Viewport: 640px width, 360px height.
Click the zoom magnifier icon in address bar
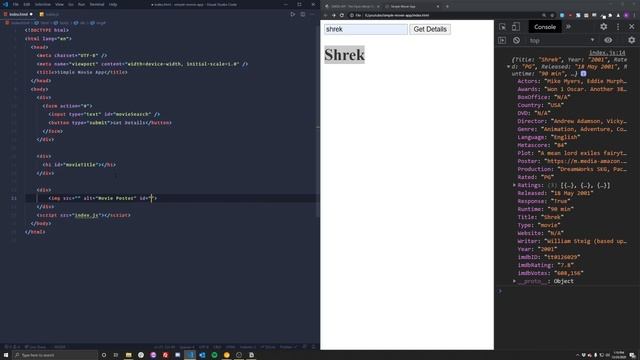(544, 16)
